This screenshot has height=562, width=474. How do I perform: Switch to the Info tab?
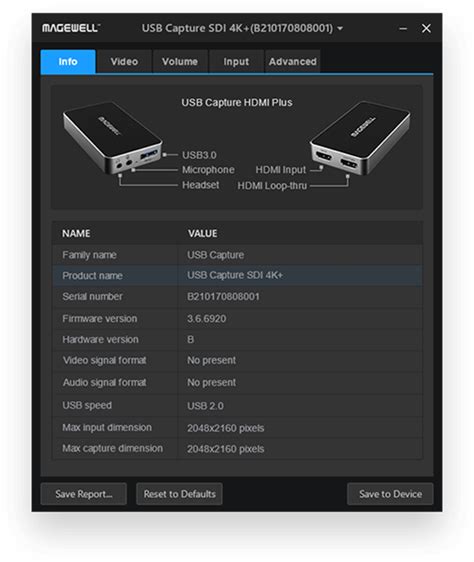tap(68, 62)
